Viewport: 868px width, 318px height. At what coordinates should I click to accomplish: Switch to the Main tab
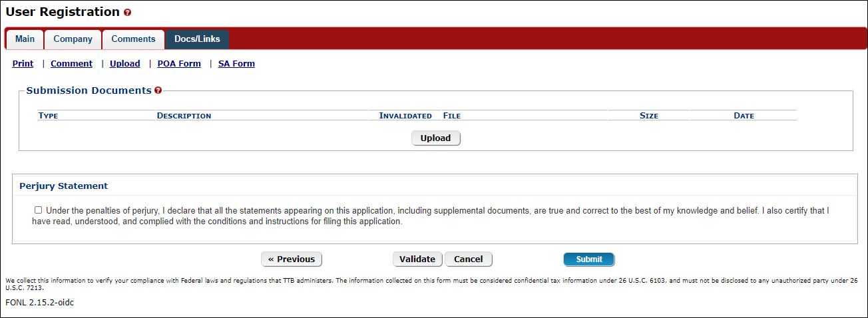pyautogui.click(x=25, y=39)
